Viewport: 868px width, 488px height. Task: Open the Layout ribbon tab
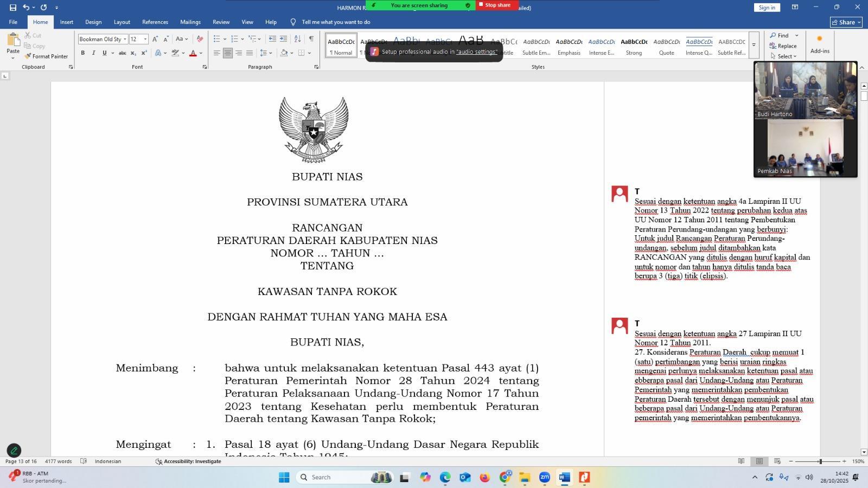click(x=122, y=22)
